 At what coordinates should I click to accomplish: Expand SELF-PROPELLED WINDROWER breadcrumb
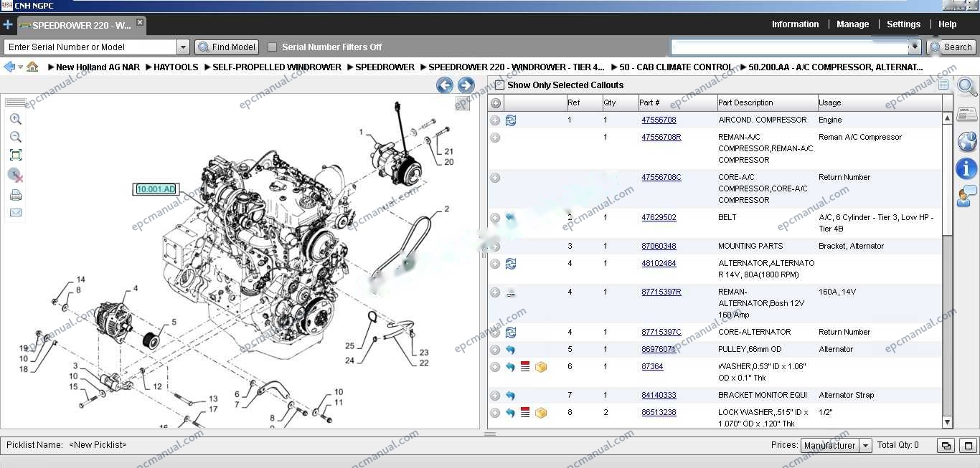(207, 67)
